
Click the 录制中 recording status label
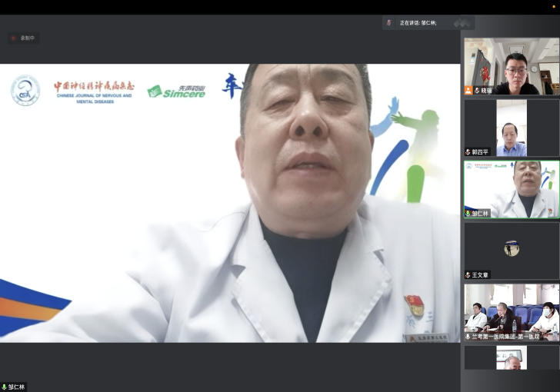coord(28,38)
